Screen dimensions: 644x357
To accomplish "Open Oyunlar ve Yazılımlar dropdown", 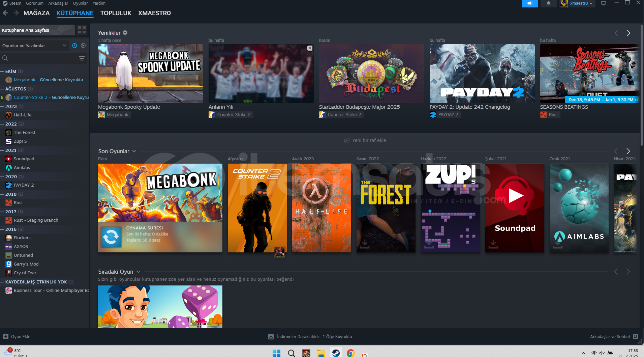I will tap(34, 46).
